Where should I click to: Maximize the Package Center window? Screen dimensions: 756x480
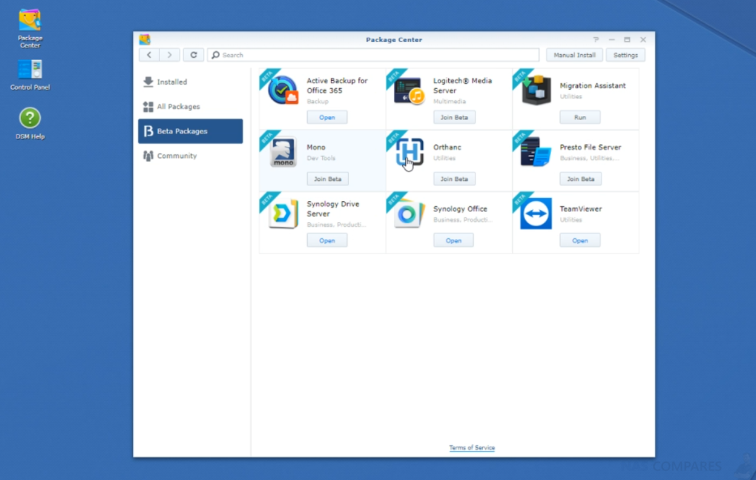pos(627,40)
